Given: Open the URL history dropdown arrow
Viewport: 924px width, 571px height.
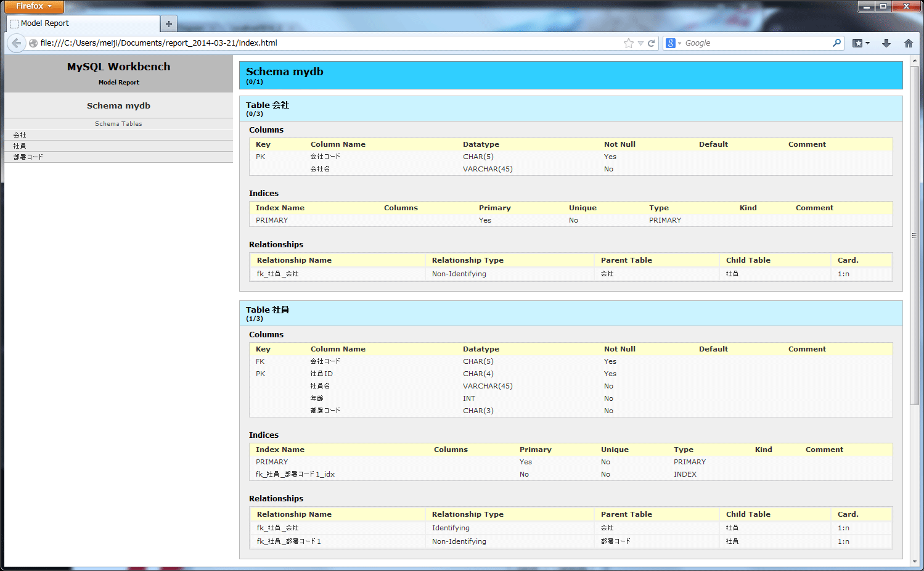Looking at the screenshot, I should coord(640,43).
